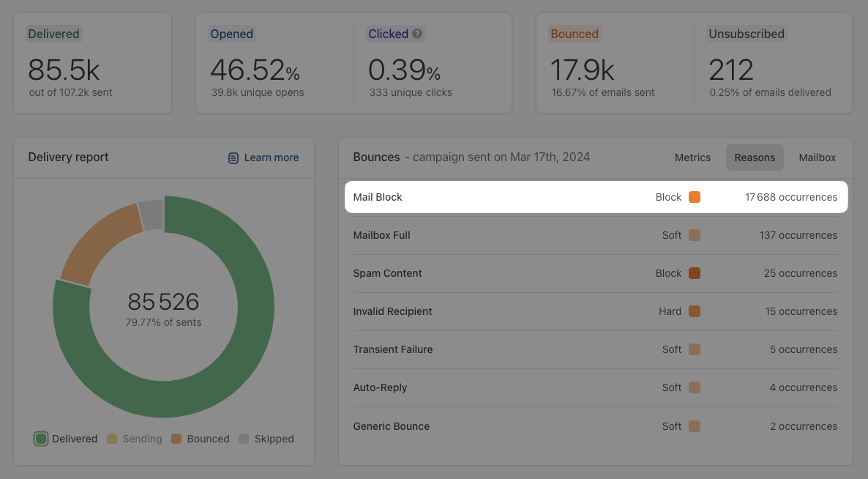Screen dimensions: 868x479
Task: Click the Mail Block orange swatch
Action: point(695,197)
